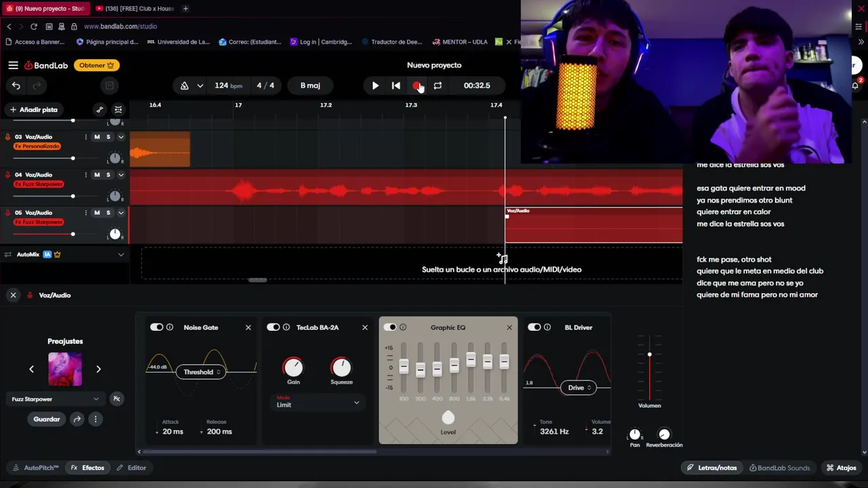The width and height of the screenshot is (868, 488).
Task: Open the three-dot menu of track 05
Action: 85,213
